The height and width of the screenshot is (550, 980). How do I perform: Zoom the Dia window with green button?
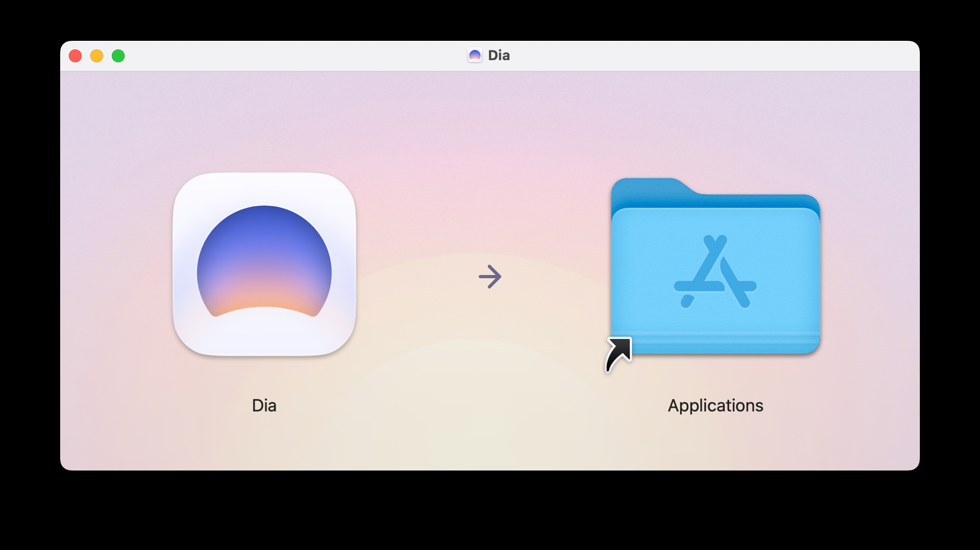[118, 56]
